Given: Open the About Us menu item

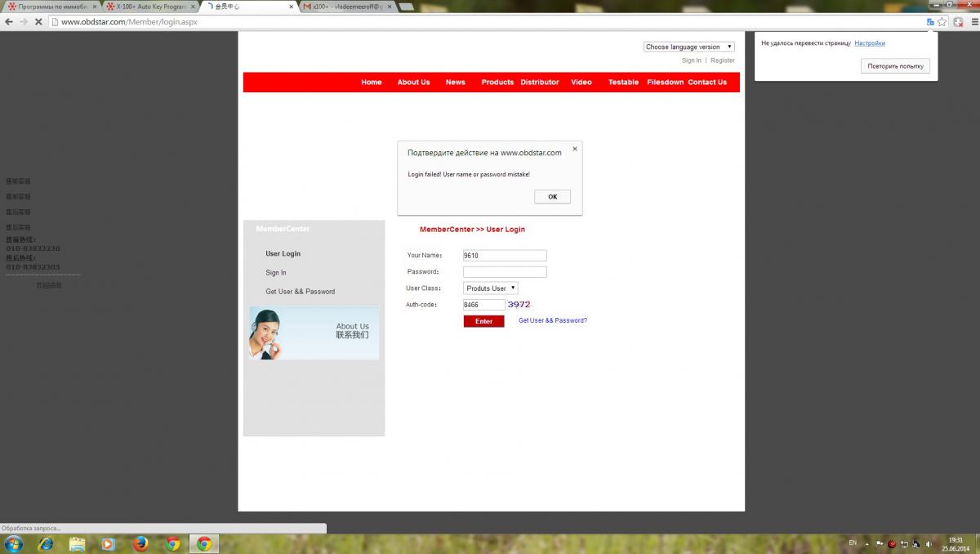Looking at the screenshot, I should pyautogui.click(x=413, y=83).
